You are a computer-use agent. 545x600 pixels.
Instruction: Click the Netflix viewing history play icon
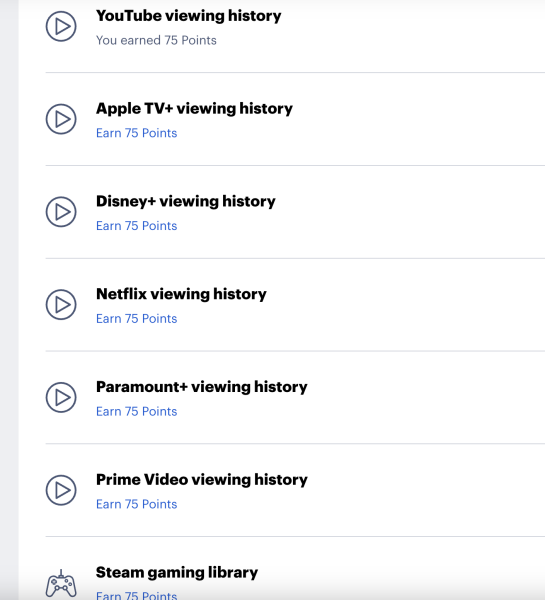pyautogui.click(x=61, y=305)
